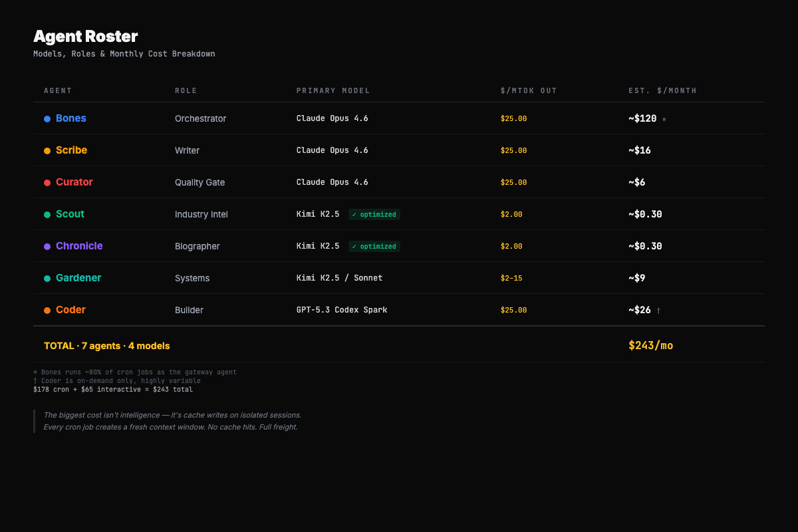798x532 pixels.
Task: Click the optimized badge in Chronicle row
Action: coord(374,246)
